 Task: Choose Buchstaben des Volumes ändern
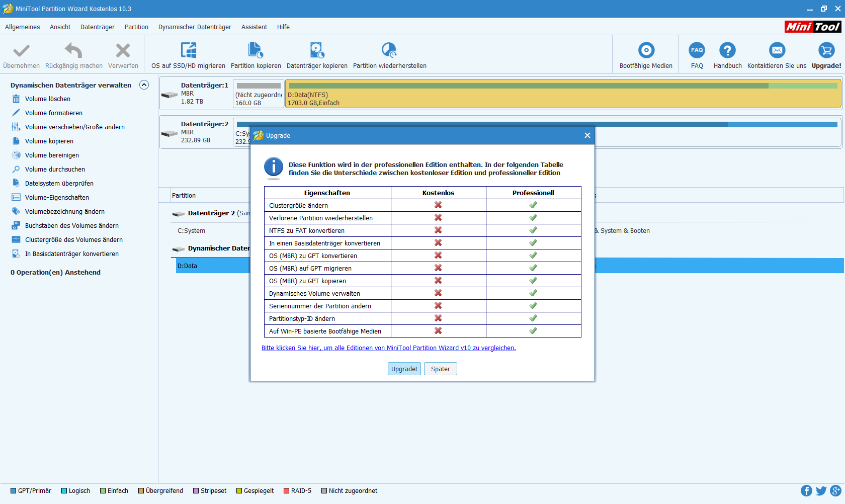click(72, 226)
